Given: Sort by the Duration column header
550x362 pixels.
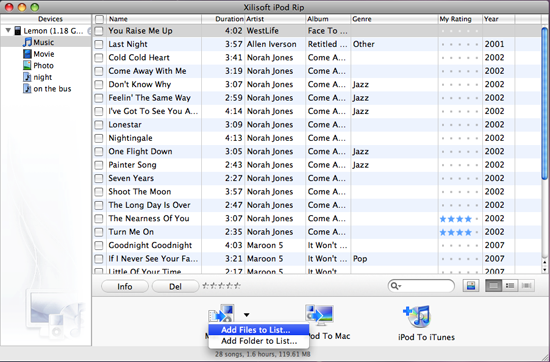Looking at the screenshot, I should [x=223, y=19].
